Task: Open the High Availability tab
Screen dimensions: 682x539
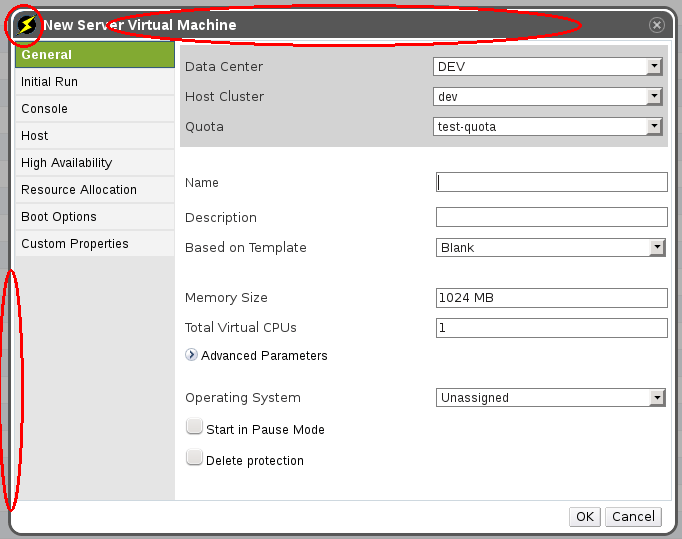Action: pos(95,163)
